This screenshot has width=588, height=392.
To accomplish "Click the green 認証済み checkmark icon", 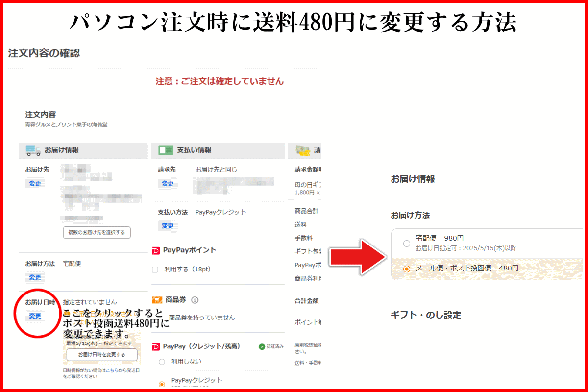I will [262, 347].
